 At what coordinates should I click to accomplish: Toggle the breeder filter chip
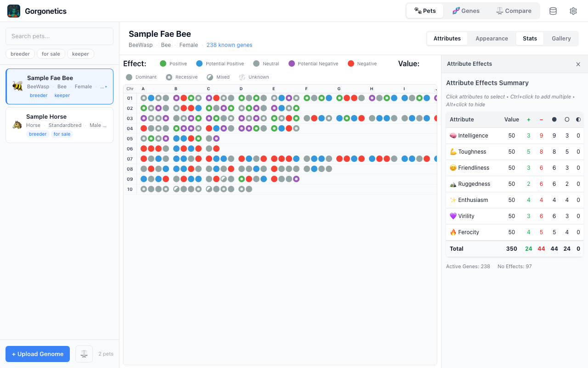(x=20, y=54)
